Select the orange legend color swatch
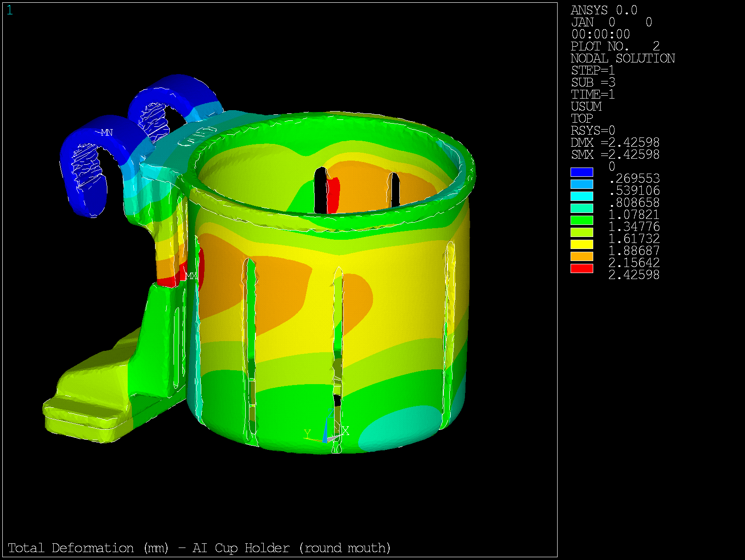 582,256
